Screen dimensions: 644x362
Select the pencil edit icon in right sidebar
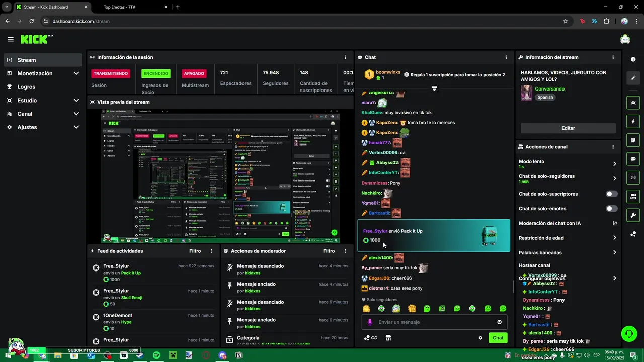coord(633,78)
